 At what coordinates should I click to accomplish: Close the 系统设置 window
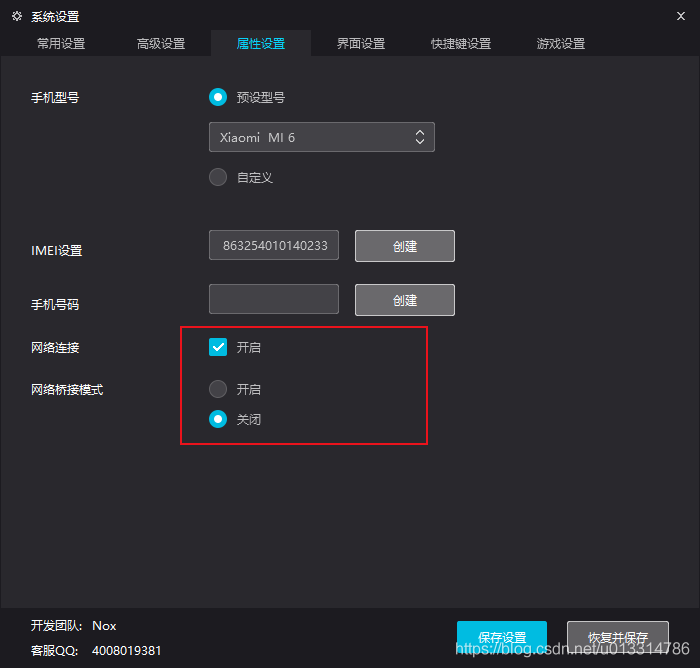[x=681, y=16]
